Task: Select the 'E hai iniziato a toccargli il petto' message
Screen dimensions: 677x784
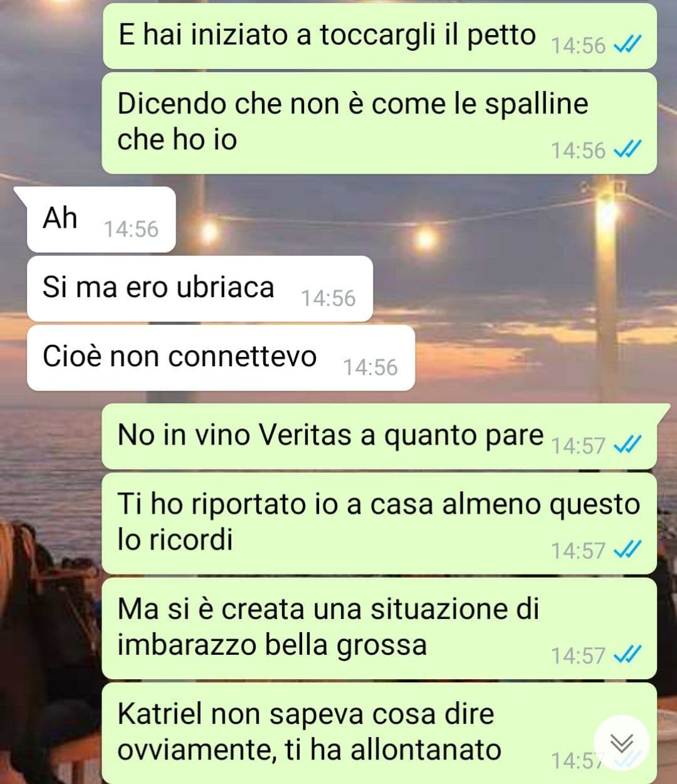Action: click(x=379, y=36)
